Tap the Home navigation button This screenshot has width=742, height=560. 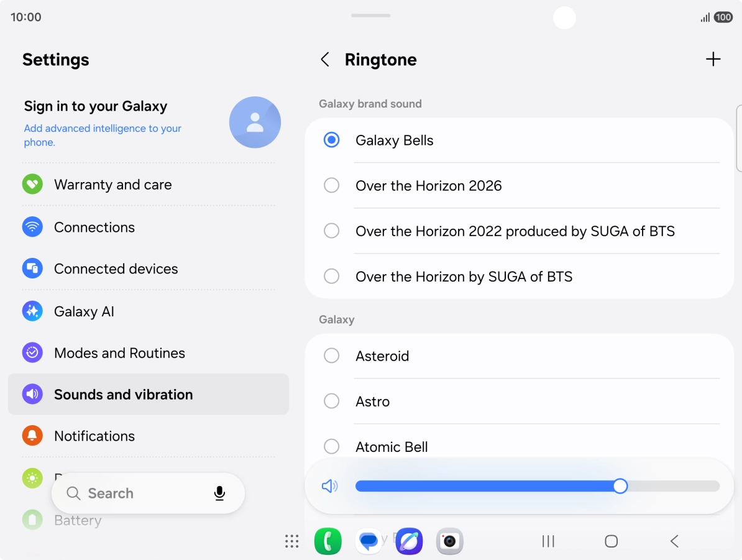pos(611,541)
